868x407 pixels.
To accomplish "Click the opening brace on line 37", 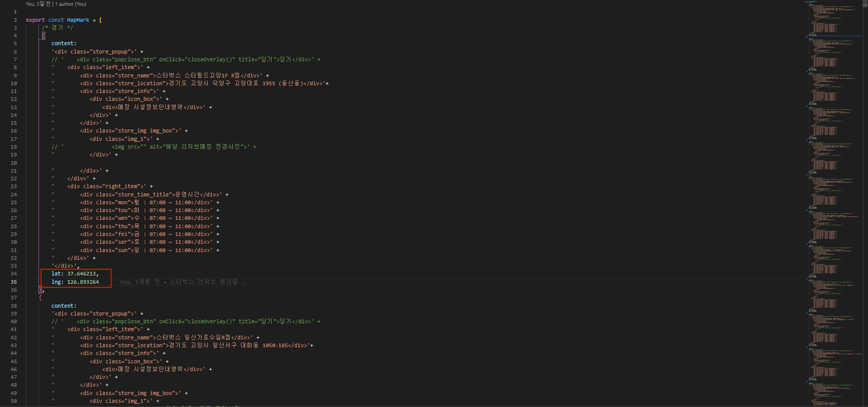I will click(40, 298).
